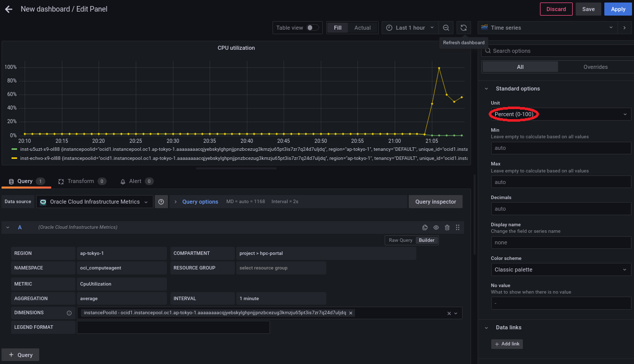The height and width of the screenshot is (364, 634).
Task: Select the Actual display mode
Action: 362,28
